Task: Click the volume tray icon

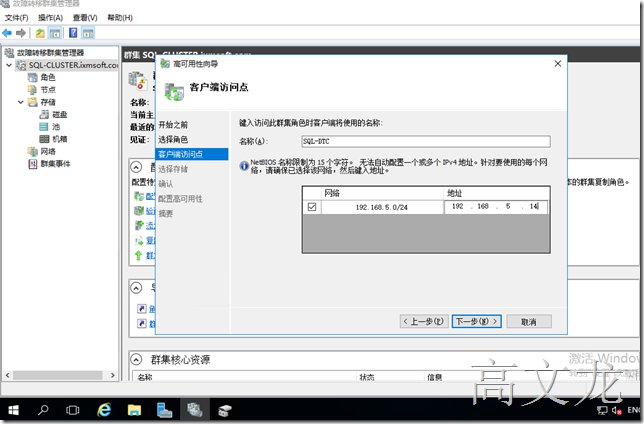Action: click(616, 410)
